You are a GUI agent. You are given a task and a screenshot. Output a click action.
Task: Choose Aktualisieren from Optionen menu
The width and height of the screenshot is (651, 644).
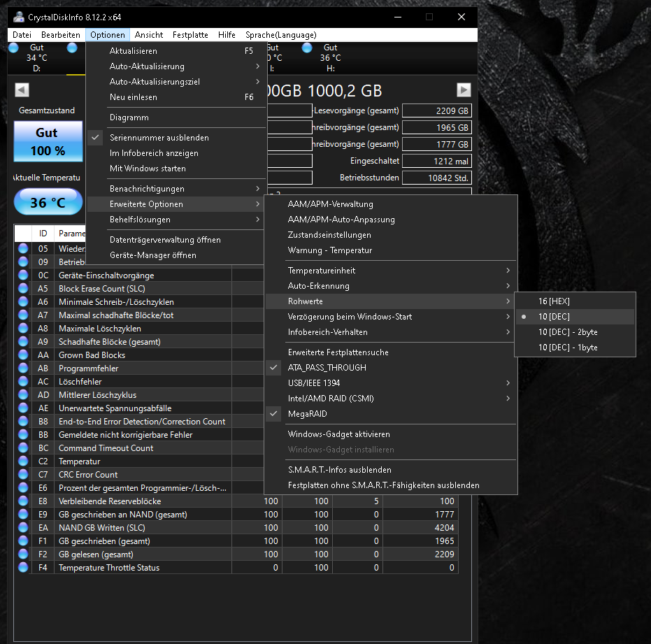point(176,50)
